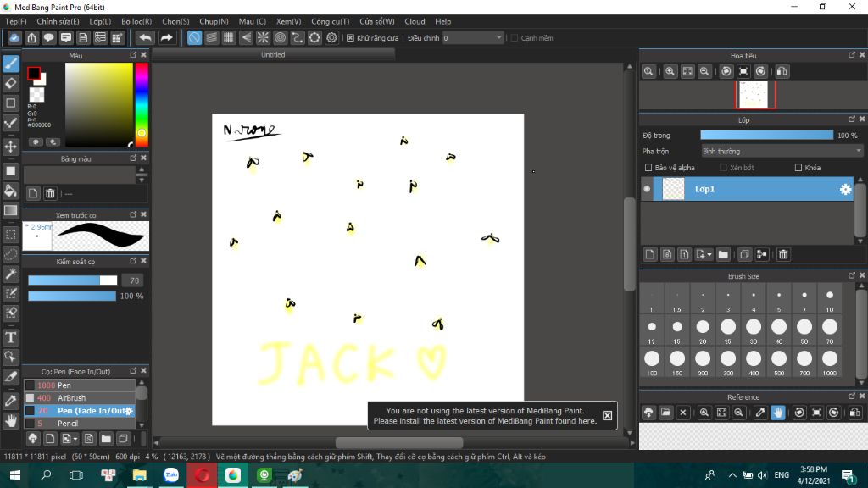Turn off snap with the highlighted snap icon
This screenshot has height=488, width=868.
[194, 37]
